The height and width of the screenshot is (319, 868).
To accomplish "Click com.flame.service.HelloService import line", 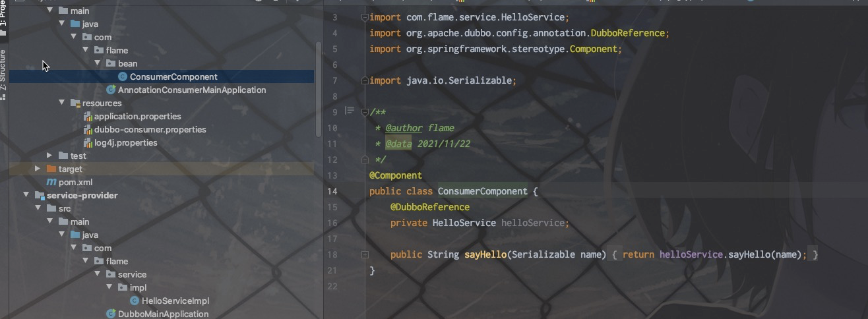I will tap(470, 17).
